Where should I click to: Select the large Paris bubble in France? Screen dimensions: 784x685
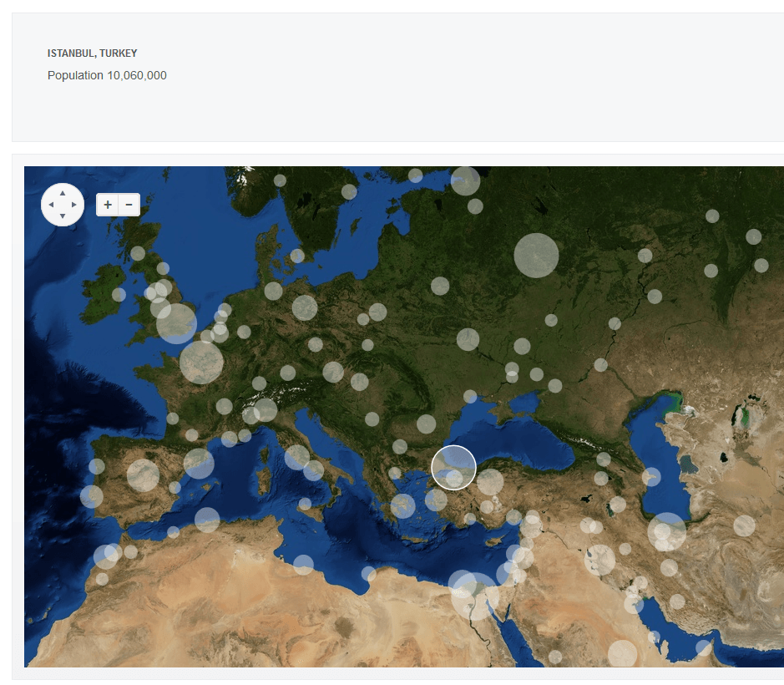pos(201,363)
